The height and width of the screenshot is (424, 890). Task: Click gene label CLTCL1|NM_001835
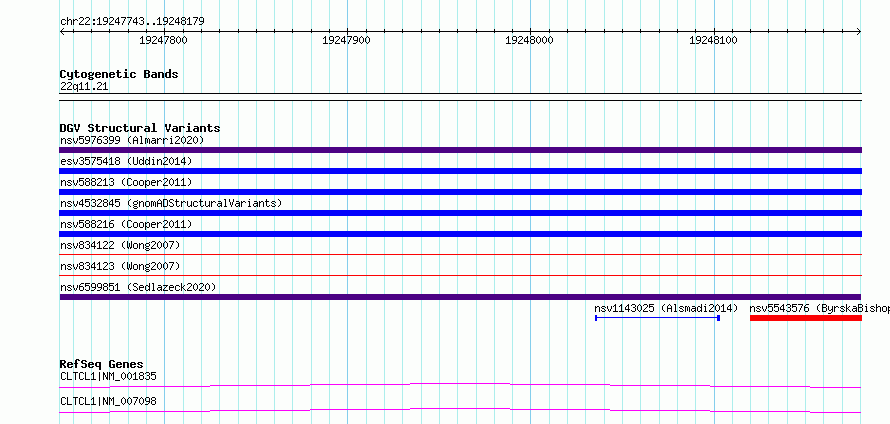pyautogui.click(x=108, y=376)
